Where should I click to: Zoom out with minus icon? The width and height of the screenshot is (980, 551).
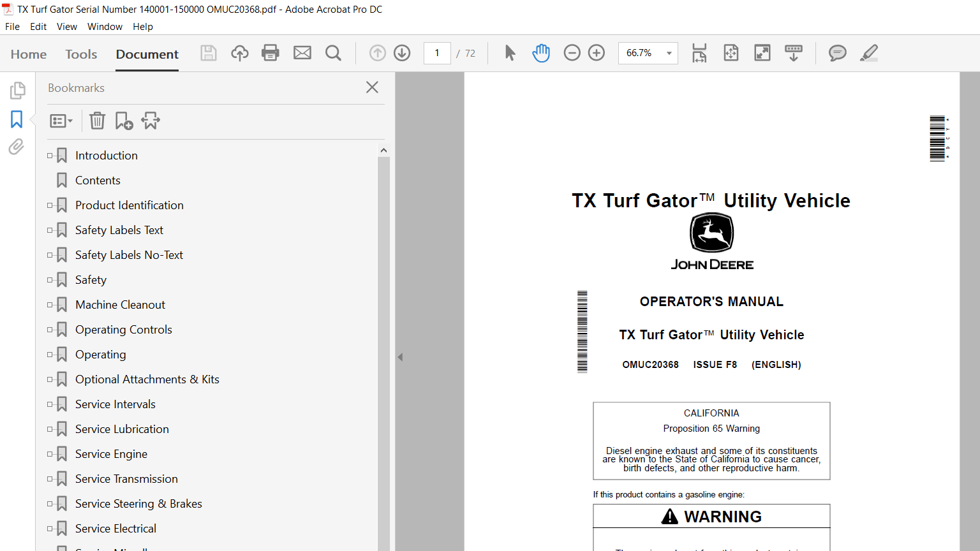click(x=572, y=53)
